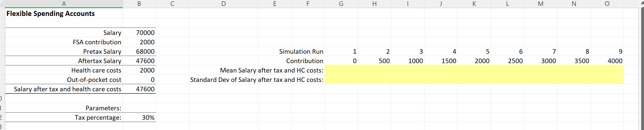The height and width of the screenshot is (130, 644).
Task: Select column A header
Action: [64, 4]
